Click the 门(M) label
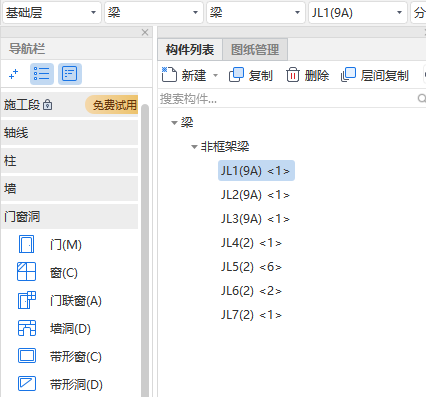This screenshot has width=426, height=397. click(66, 245)
